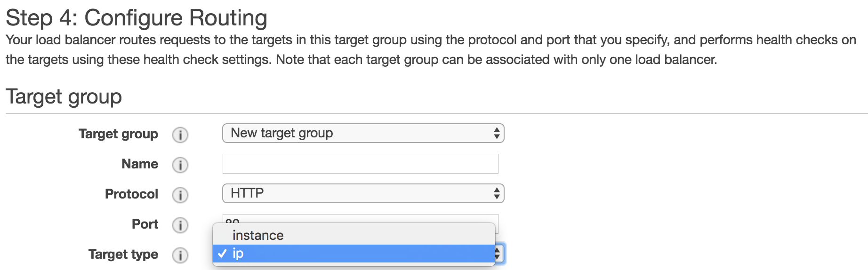868x270 pixels.
Task: Expand the HTTP protocol dropdown
Action: 362,193
